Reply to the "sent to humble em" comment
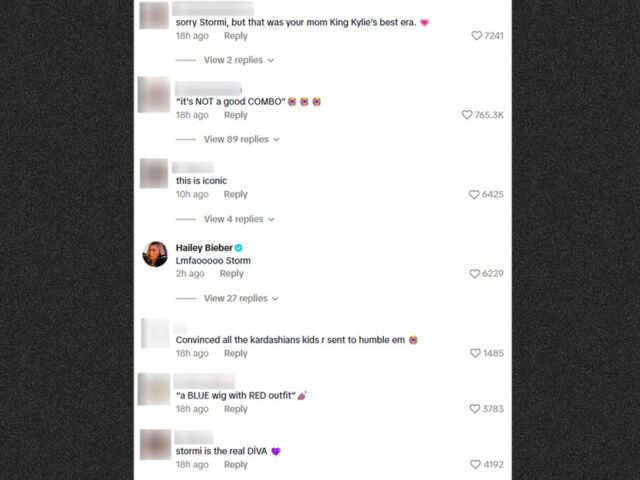The height and width of the screenshot is (480, 640). coord(236,353)
